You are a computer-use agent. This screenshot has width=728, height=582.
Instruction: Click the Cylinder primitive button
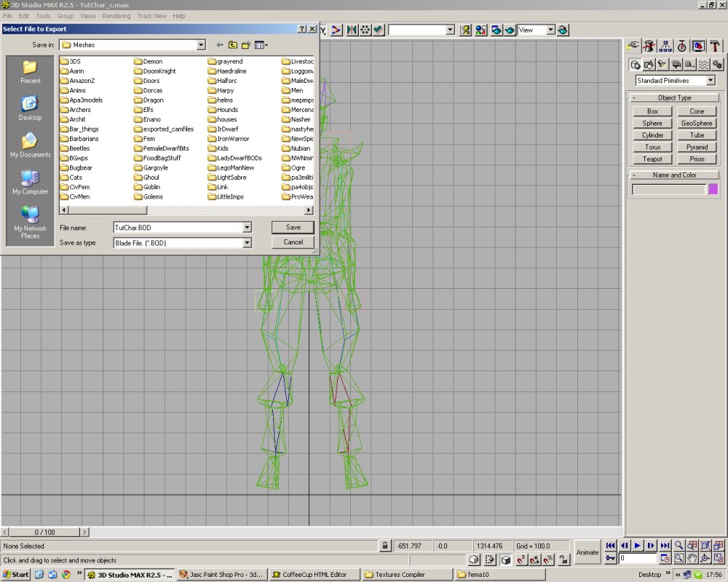pos(652,135)
